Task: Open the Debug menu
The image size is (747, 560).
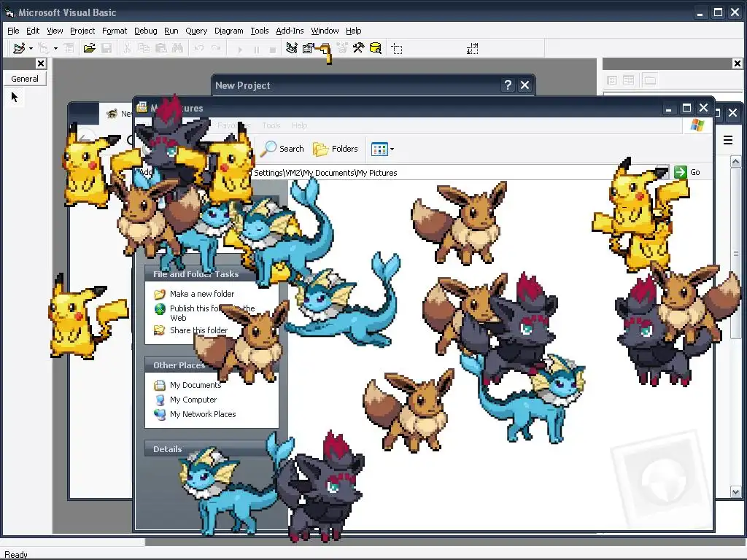Action: tap(146, 31)
